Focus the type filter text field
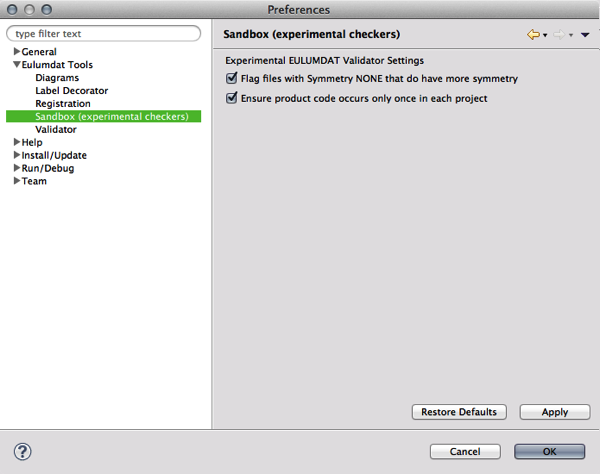The width and height of the screenshot is (600, 474). [104, 34]
